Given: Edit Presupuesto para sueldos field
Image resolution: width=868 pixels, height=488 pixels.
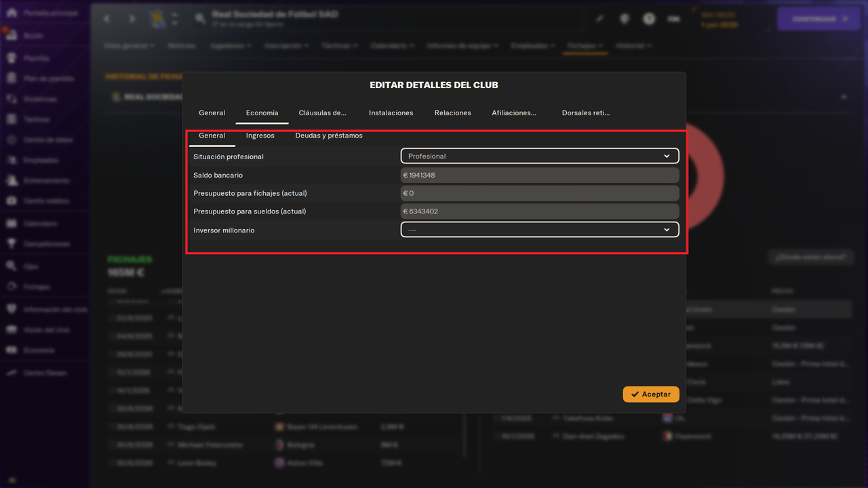Looking at the screenshot, I should pos(540,211).
